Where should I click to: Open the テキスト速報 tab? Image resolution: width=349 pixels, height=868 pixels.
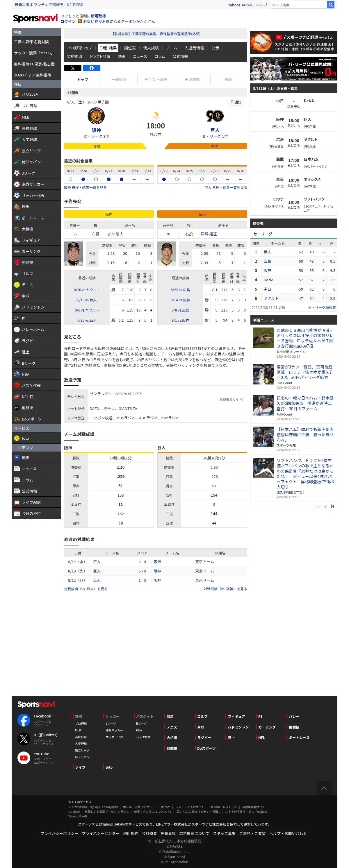click(x=155, y=80)
